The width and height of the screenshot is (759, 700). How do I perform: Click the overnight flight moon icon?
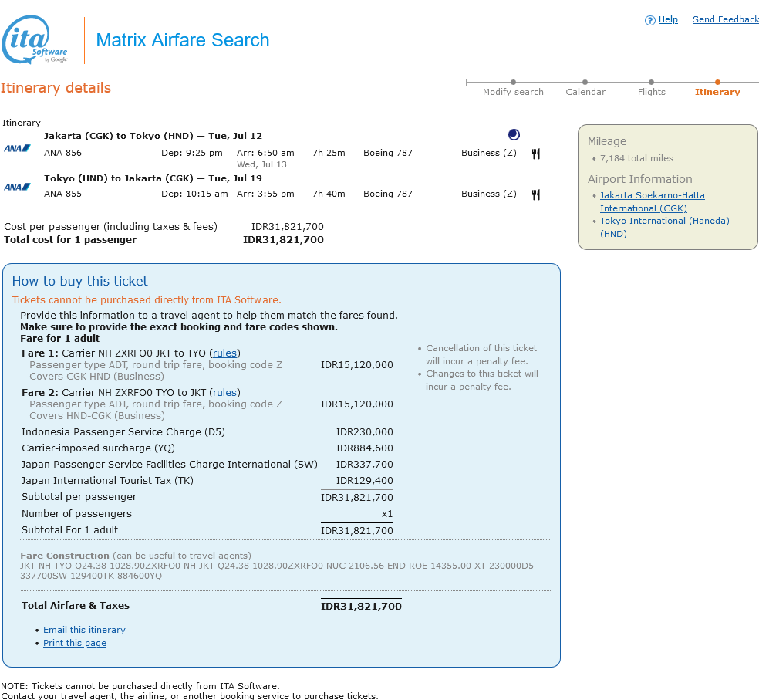(514, 134)
